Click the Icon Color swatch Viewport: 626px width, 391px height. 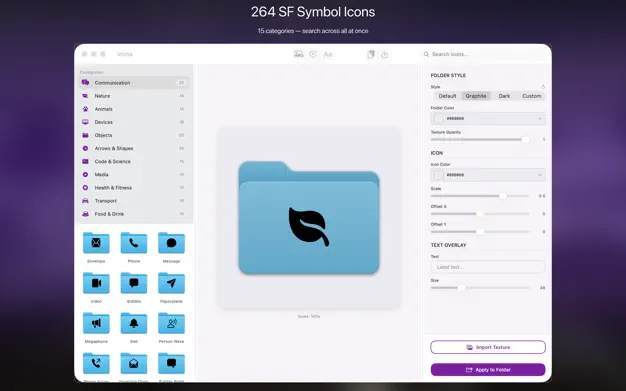[x=439, y=175]
